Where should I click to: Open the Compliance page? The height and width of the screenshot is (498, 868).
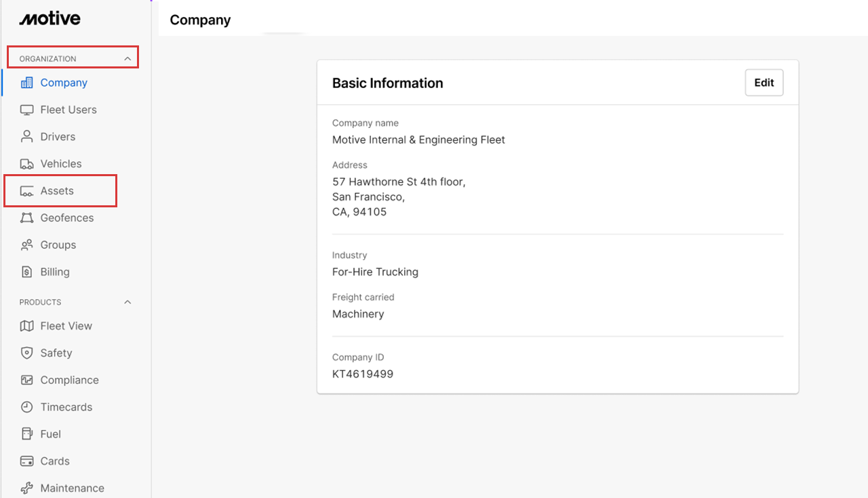[70, 380]
